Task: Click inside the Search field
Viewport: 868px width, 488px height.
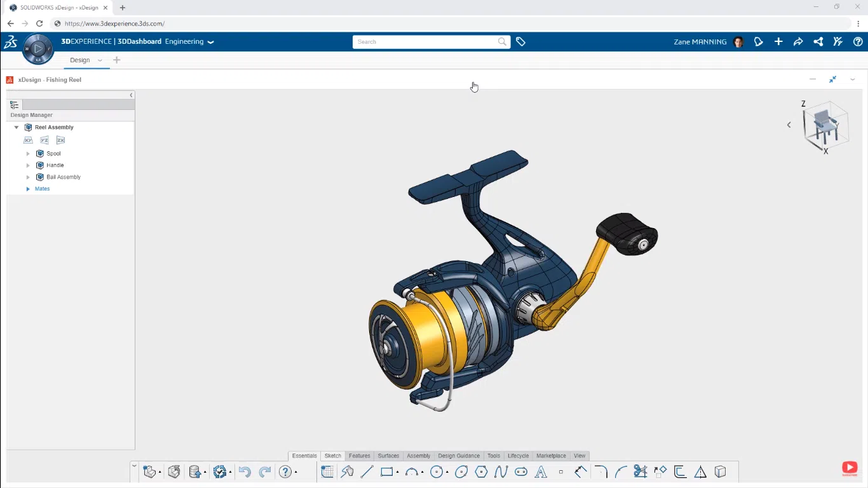Action: click(x=426, y=41)
